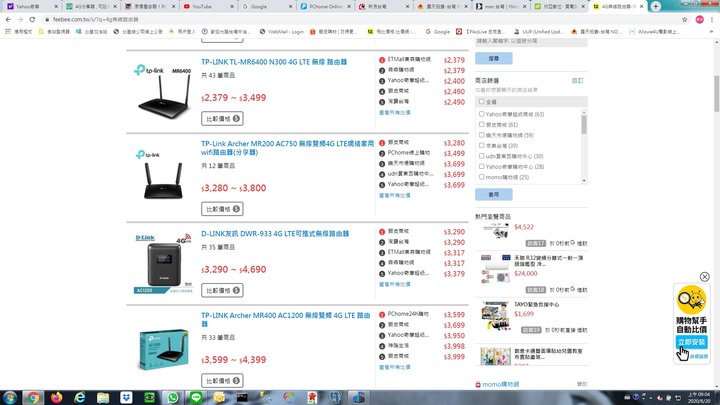Screen dimensions: 720x405
Task: Expand all offers link under DWR-933 price list
Action: pos(394,284)
